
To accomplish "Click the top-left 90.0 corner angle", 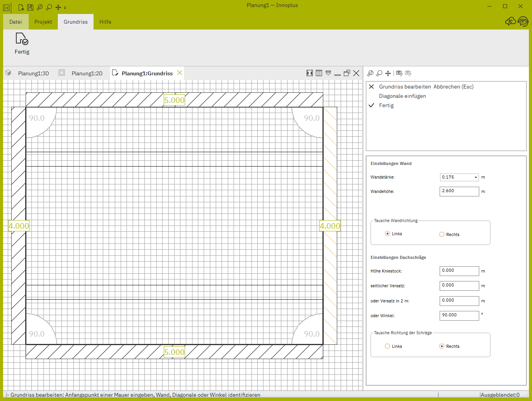I will pyautogui.click(x=37, y=118).
